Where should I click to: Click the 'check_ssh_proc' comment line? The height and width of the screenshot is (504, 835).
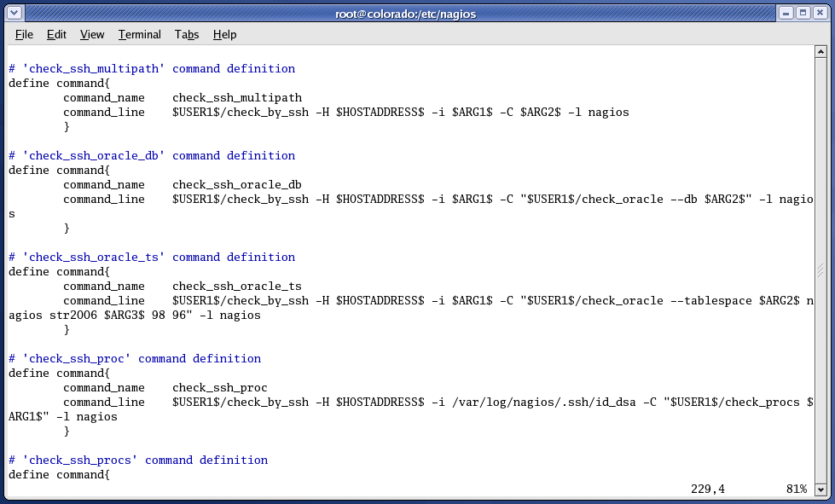[135, 359]
